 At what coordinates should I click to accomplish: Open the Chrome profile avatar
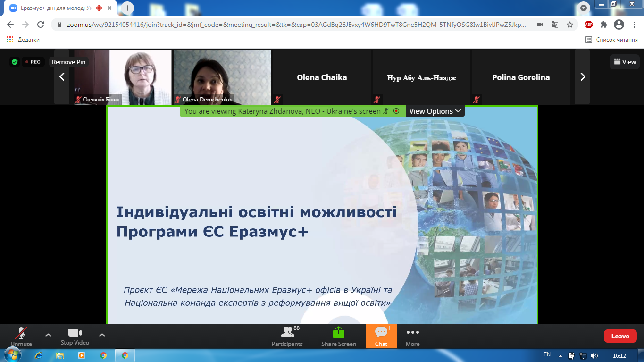619,25
